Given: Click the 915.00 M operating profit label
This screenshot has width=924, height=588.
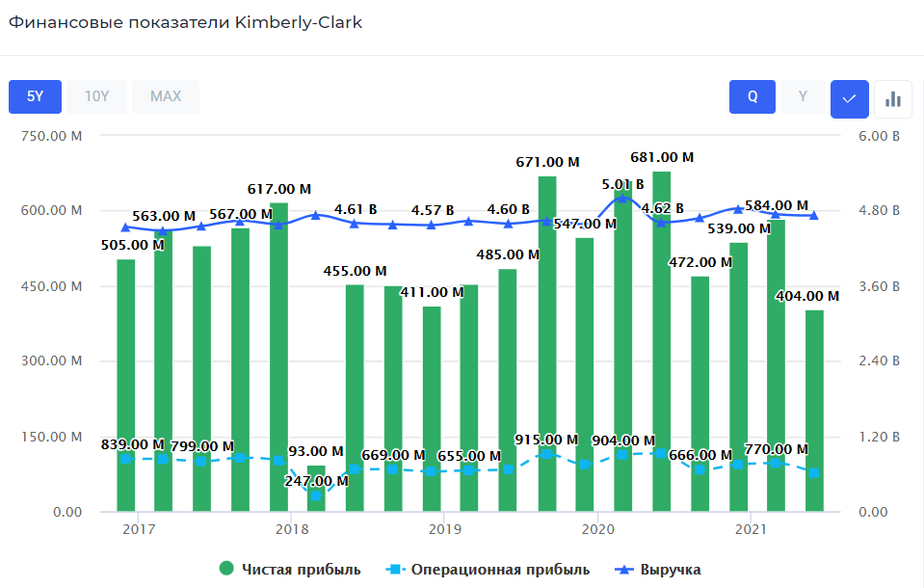Looking at the screenshot, I should pyautogui.click(x=546, y=440).
